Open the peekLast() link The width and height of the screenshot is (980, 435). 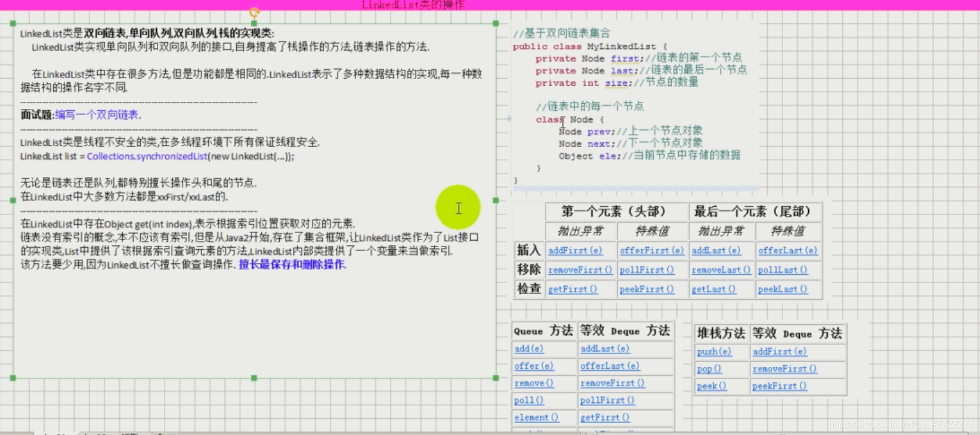pos(783,289)
